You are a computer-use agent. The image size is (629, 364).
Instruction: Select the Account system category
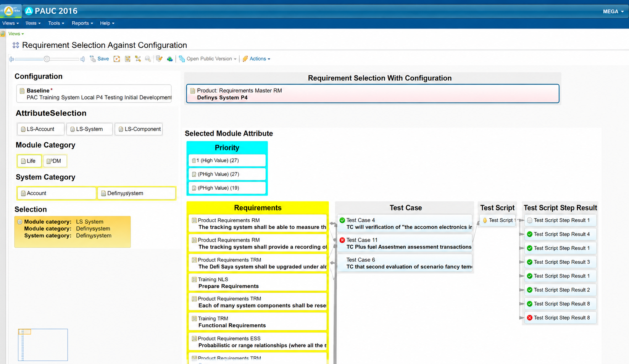(x=56, y=193)
